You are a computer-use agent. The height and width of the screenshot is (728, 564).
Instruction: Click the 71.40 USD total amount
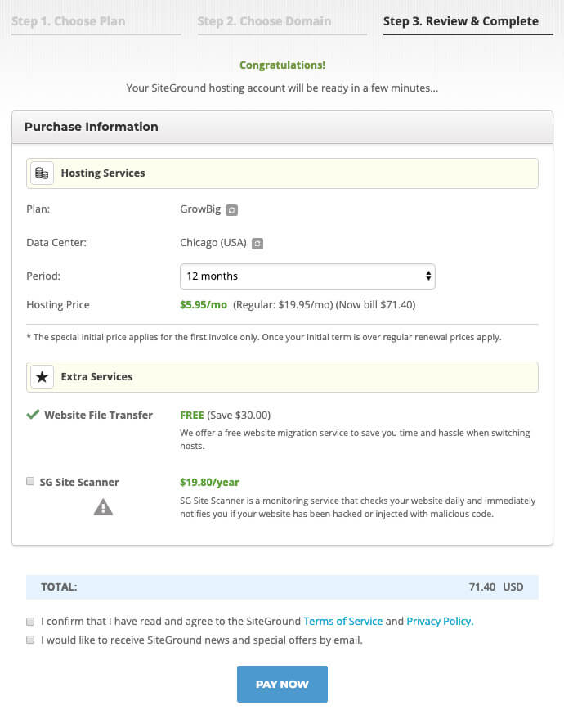[496, 586]
